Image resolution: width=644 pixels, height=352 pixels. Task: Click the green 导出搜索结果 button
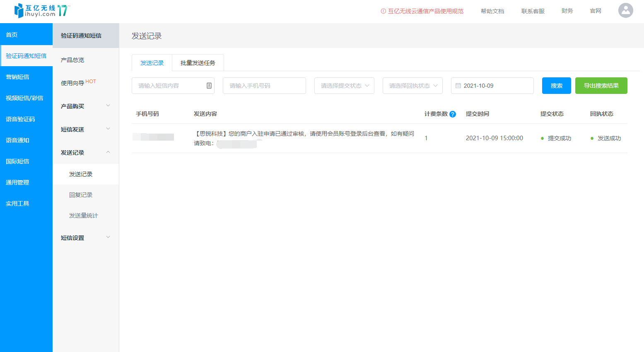pyautogui.click(x=601, y=86)
